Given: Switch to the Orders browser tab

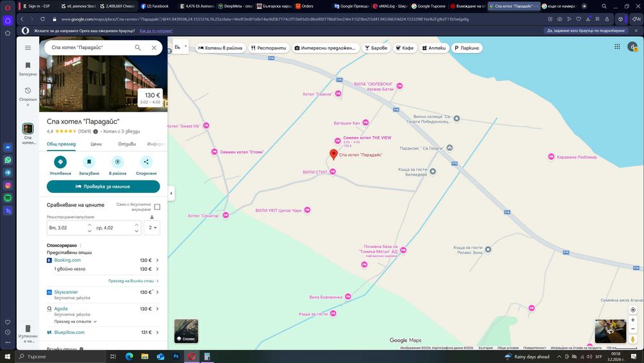Looking at the screenshot, I should [310, 6].
